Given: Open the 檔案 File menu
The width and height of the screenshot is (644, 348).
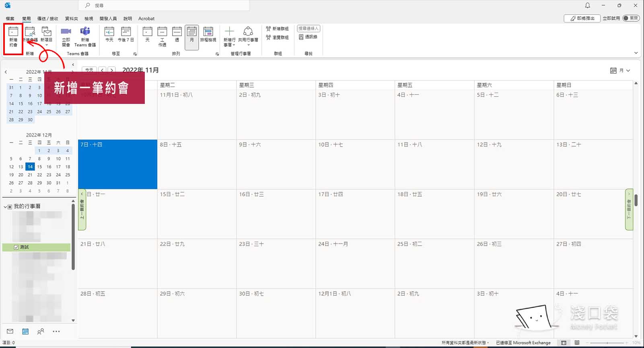Looking at the screenshot, I should [x=10, y=19].
